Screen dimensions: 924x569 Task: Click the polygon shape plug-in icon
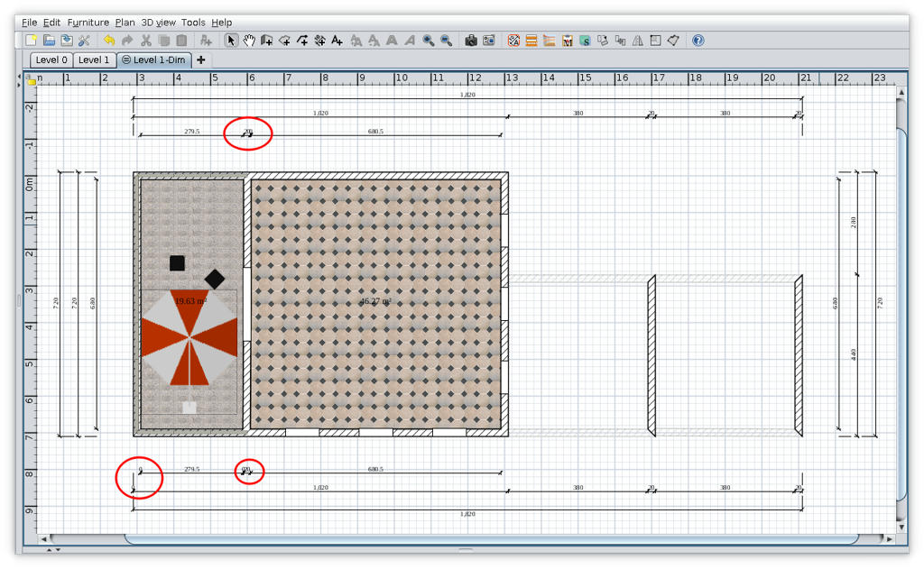(x=673, y=41)
